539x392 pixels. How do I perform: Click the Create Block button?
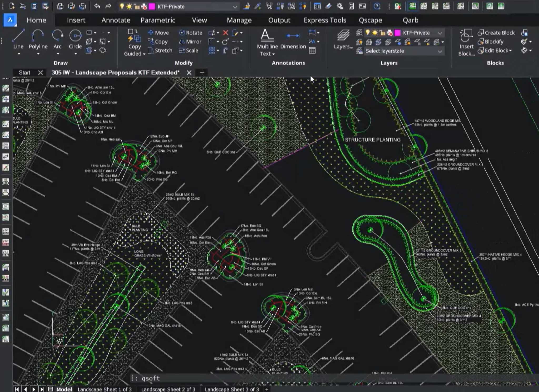click(x=496, y=33)
